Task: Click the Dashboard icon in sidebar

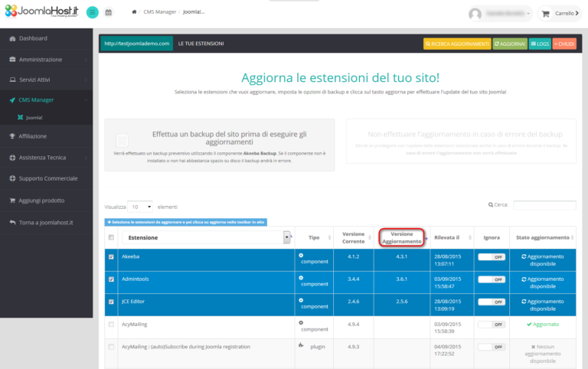Action: click(12, 38)
